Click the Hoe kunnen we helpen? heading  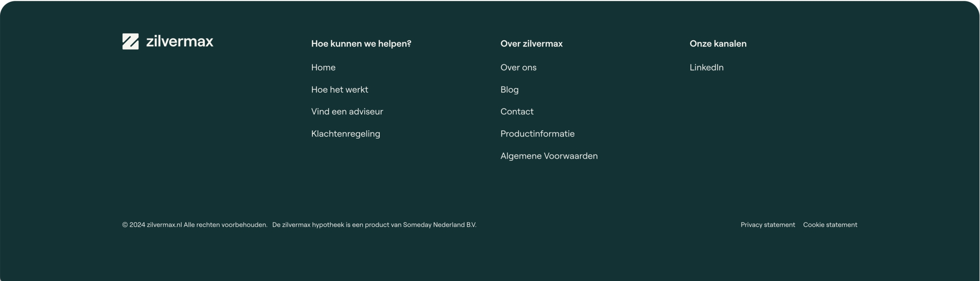(361, 44)
